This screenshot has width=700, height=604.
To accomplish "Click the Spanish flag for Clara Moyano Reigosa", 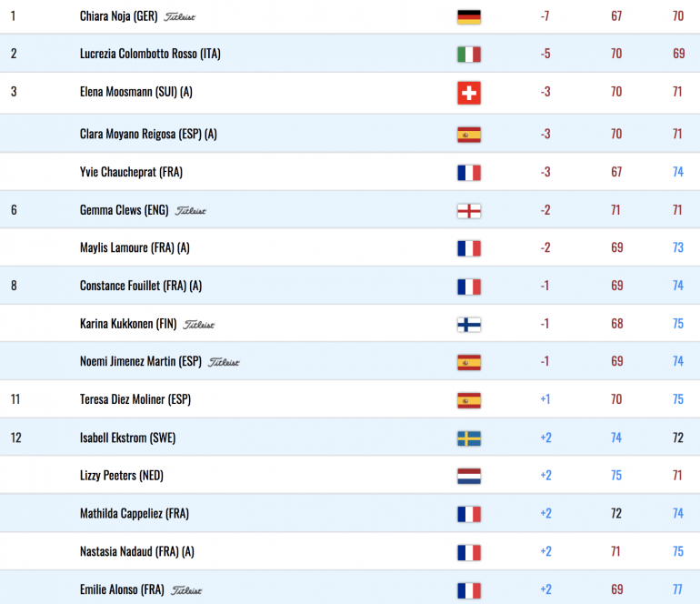I will click(469, 135).
